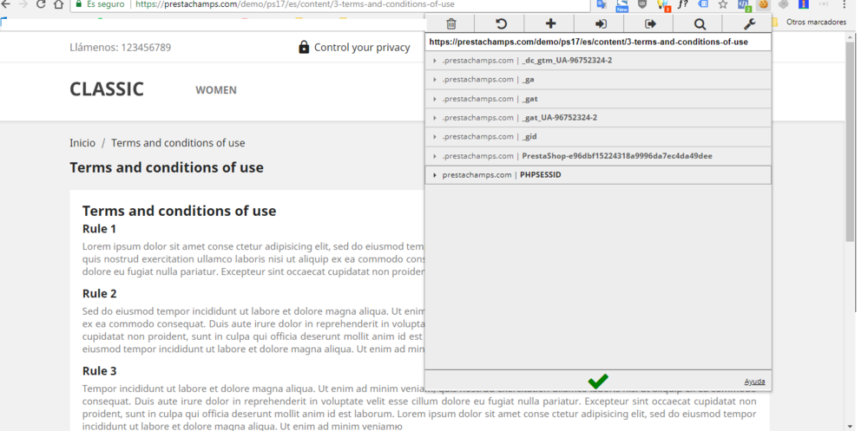Click the secure site lock icon

point(79,3)
